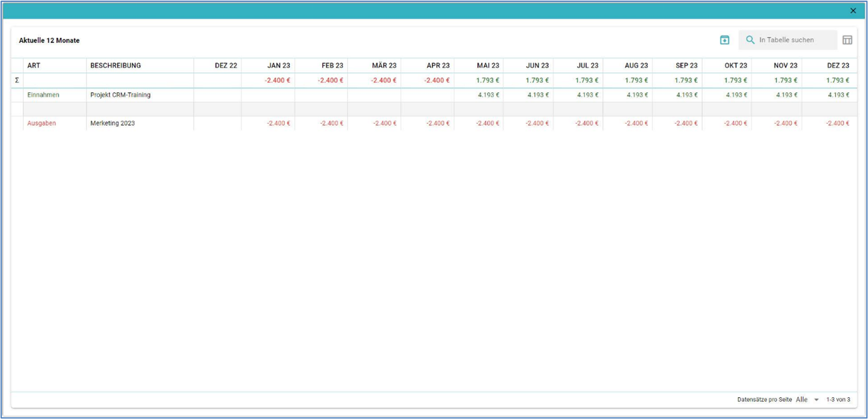
Task: Click the 4.193 € income cell for AUG 23
Action: coord(637,95)
